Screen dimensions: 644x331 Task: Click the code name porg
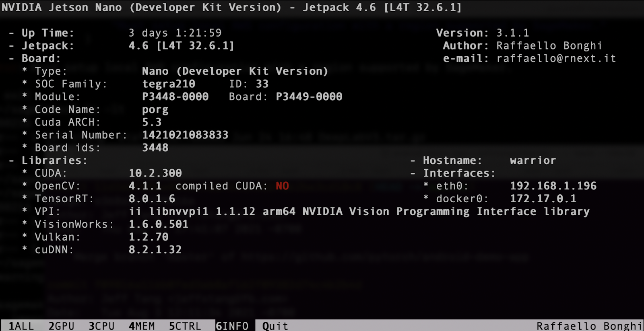[155, 110]
